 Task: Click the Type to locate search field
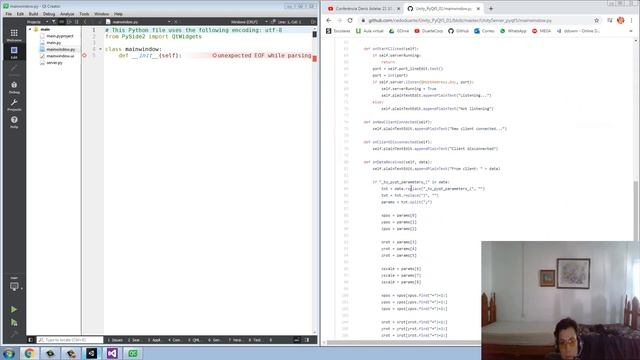(x=70, y=340)
